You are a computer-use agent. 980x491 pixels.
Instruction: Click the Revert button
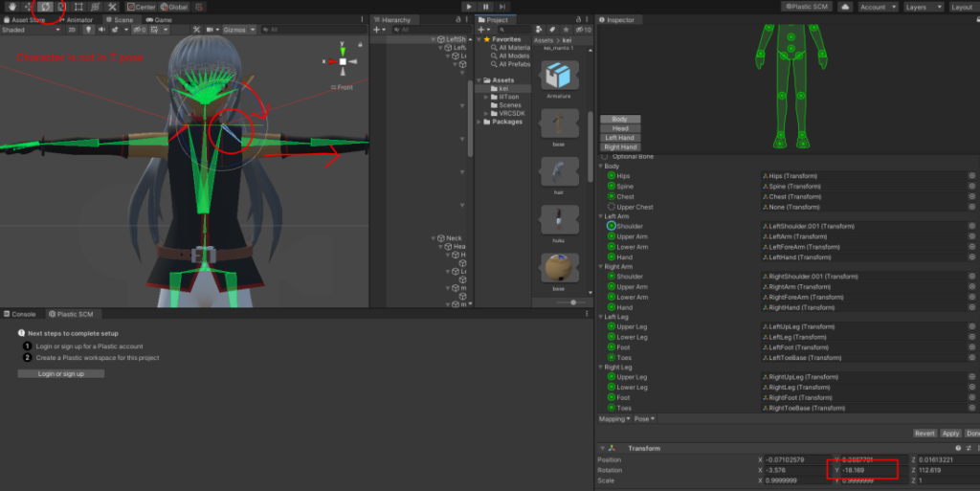coord(924,433)
